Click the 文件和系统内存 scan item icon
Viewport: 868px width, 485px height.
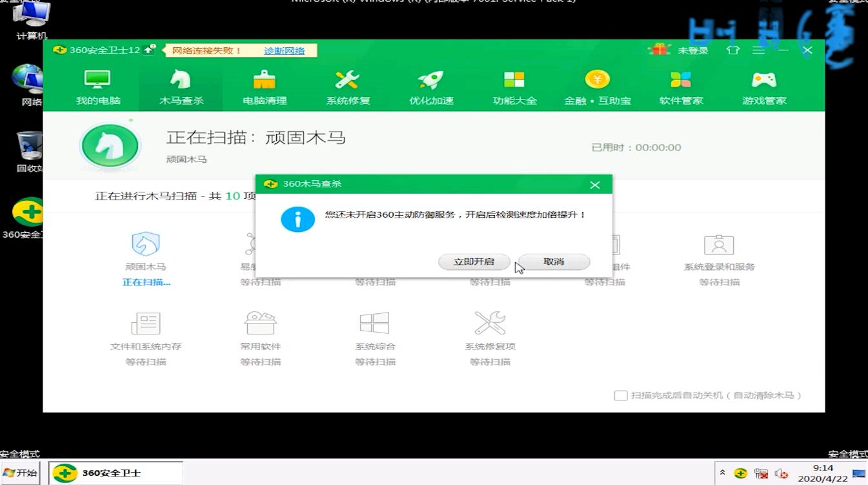pos(146,324)
